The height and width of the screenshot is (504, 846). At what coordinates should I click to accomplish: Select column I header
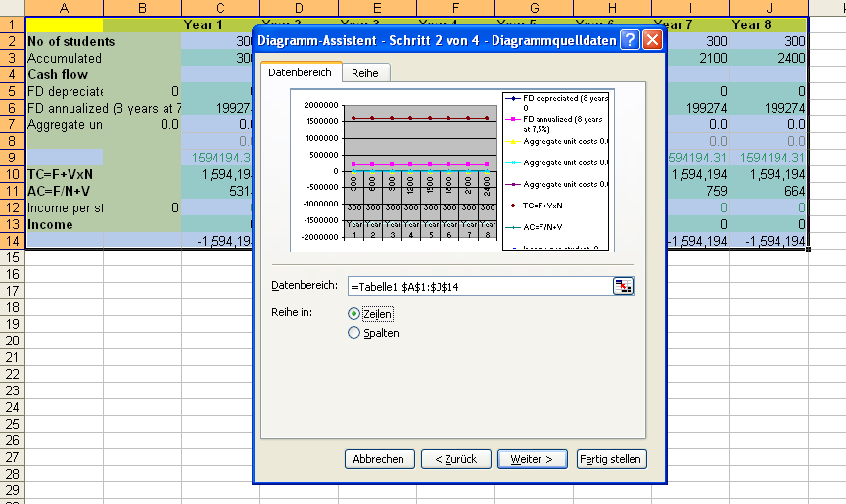(690, 8)
